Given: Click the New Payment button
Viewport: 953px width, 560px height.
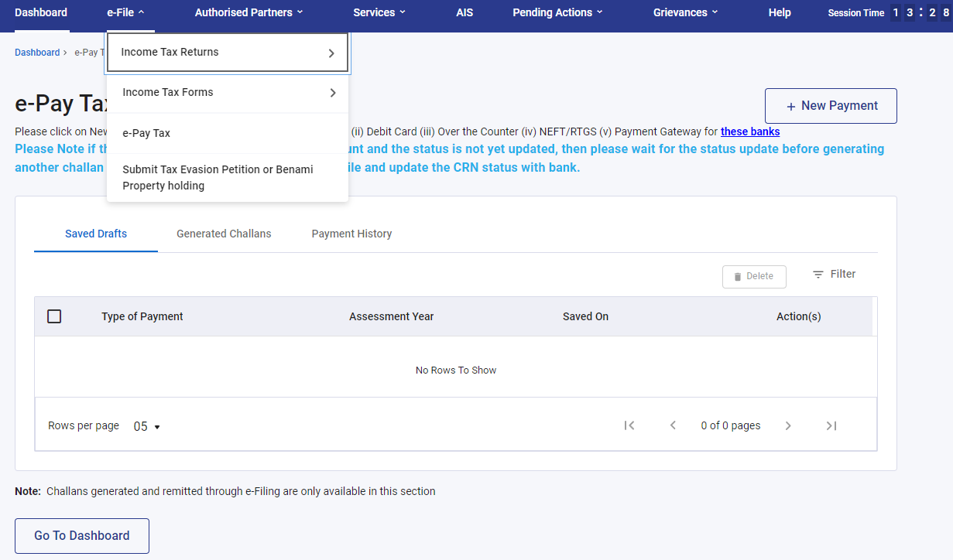Looking at the screenshot, I should [831, 106].
